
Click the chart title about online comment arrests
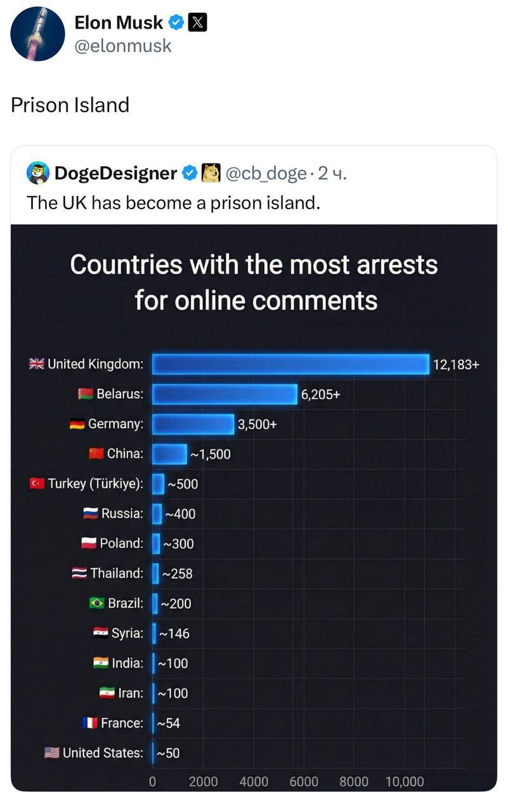pos(254,281)
